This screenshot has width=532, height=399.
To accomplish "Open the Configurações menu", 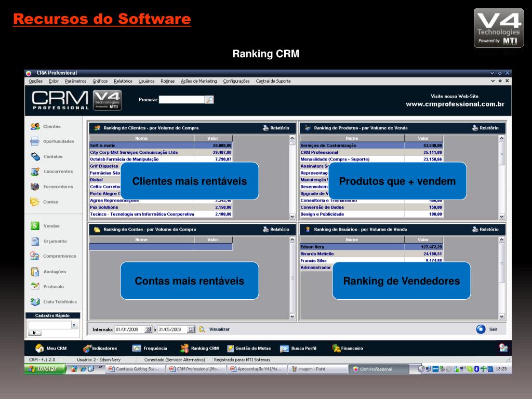I will point(236,81).
